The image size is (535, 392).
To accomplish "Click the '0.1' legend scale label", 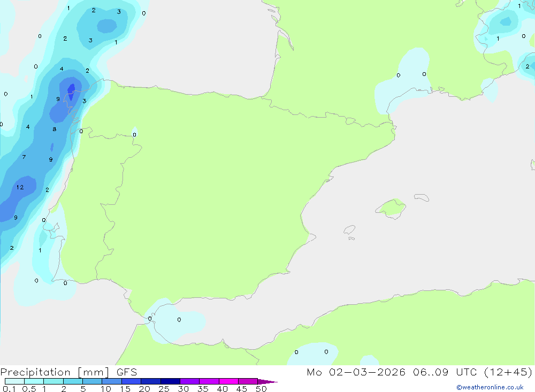I will (x=9, y=389).
